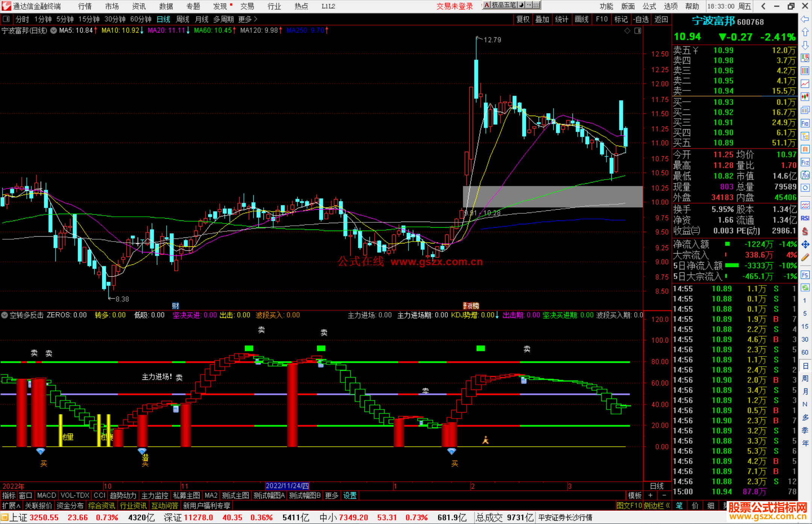The height and width of the screenshot is (524, 812).
Task: Click the back chevron in title bar
Action: tap(764, 6)
